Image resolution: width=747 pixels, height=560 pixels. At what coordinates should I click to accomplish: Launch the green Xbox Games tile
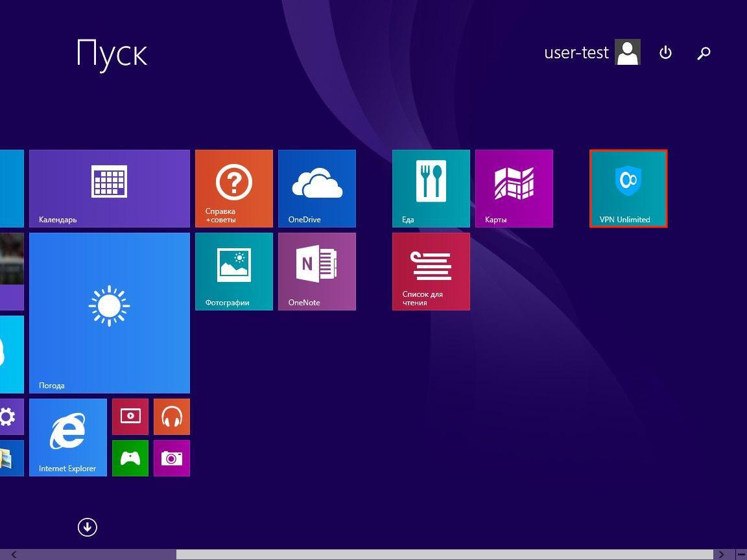[x=130, y=458]
